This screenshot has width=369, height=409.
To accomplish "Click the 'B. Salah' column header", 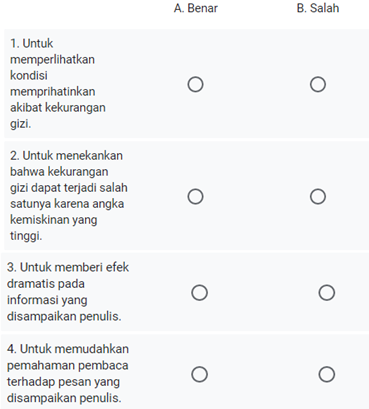I will tap(318, 8).
